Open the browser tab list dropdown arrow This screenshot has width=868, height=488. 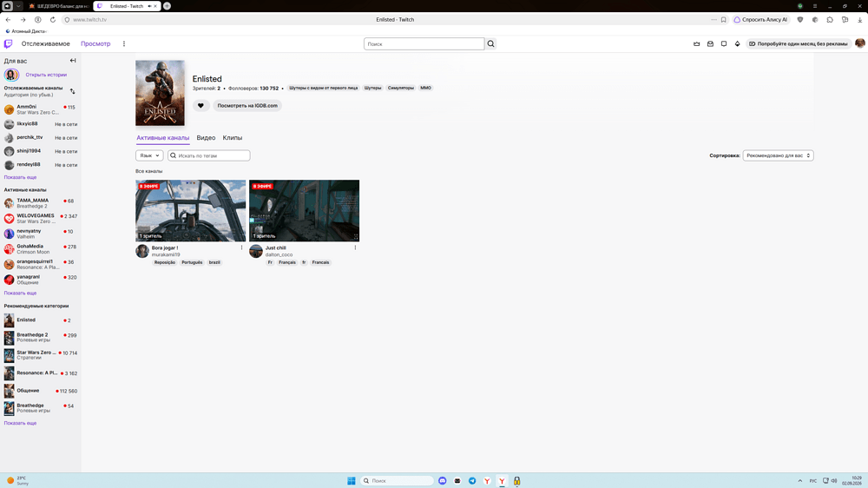pos(18,5)
